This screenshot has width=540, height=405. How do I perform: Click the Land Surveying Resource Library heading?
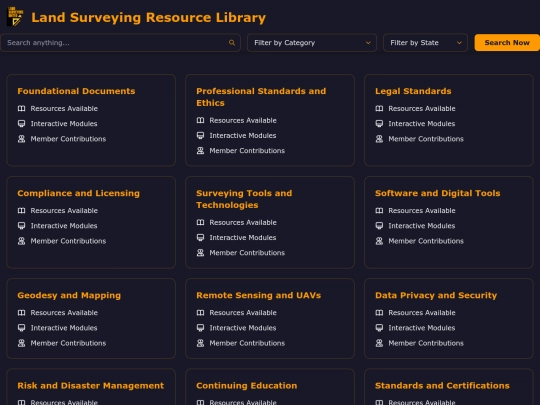click(x=148, y=17)
